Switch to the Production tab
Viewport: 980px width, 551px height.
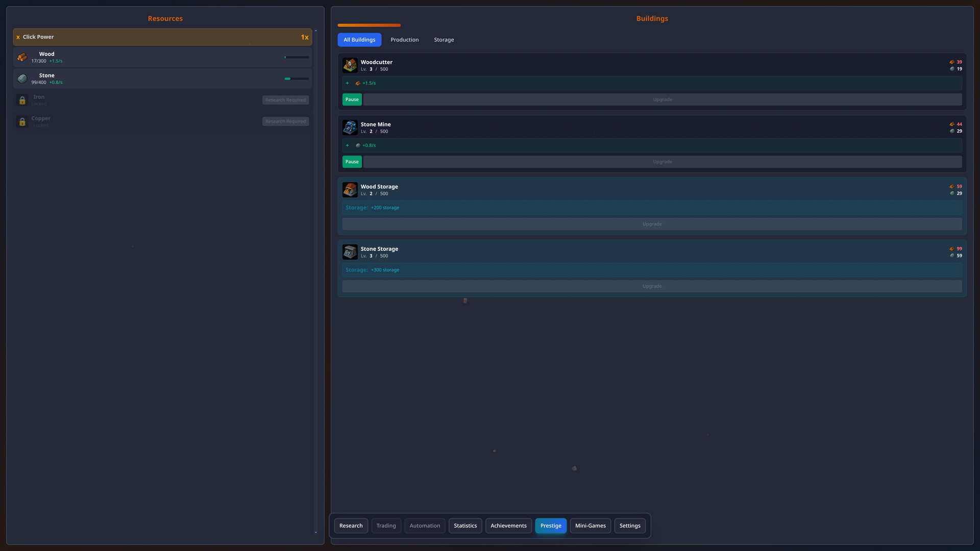[x=404, y=39]
